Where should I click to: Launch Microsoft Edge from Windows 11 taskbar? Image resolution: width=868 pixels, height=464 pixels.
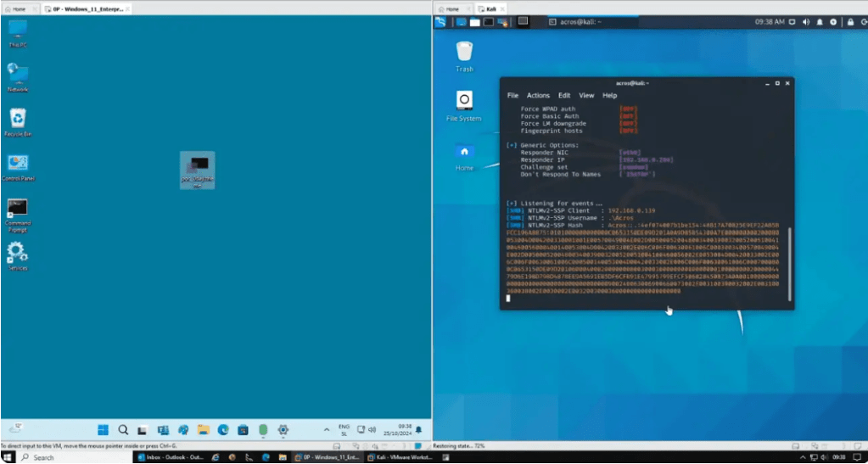223,430
